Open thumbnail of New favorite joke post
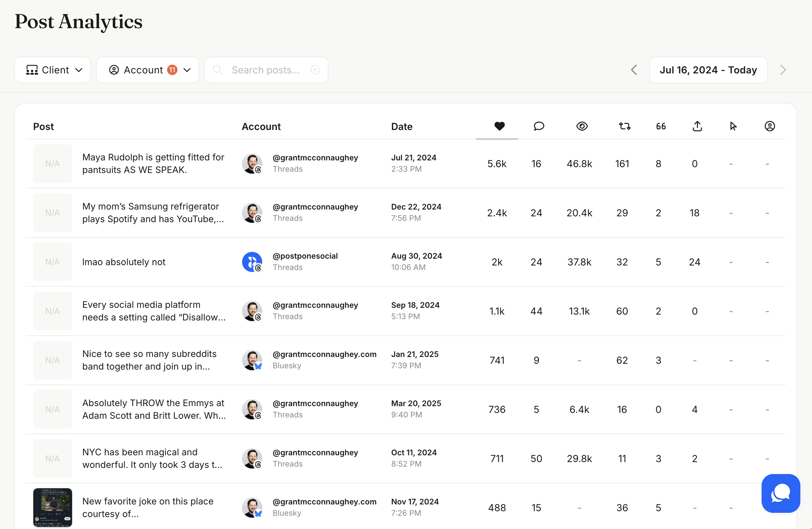 coord(53,508)
